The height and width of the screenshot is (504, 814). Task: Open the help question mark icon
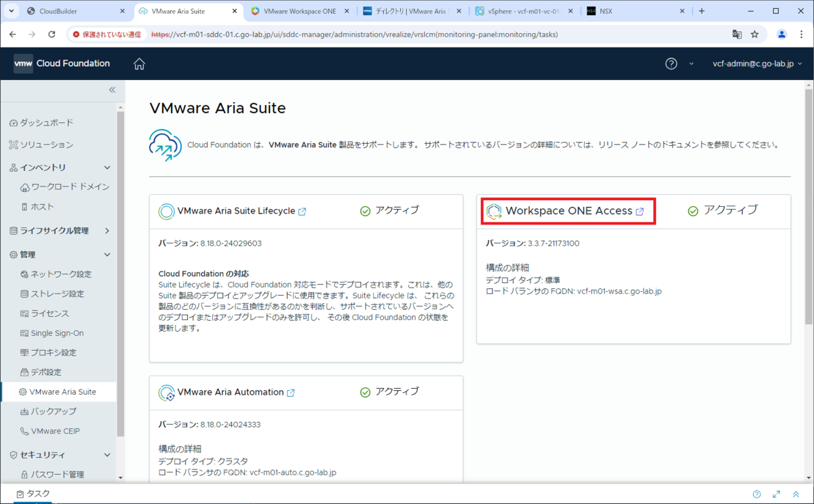pyautogui.click(x=671, y=64)
